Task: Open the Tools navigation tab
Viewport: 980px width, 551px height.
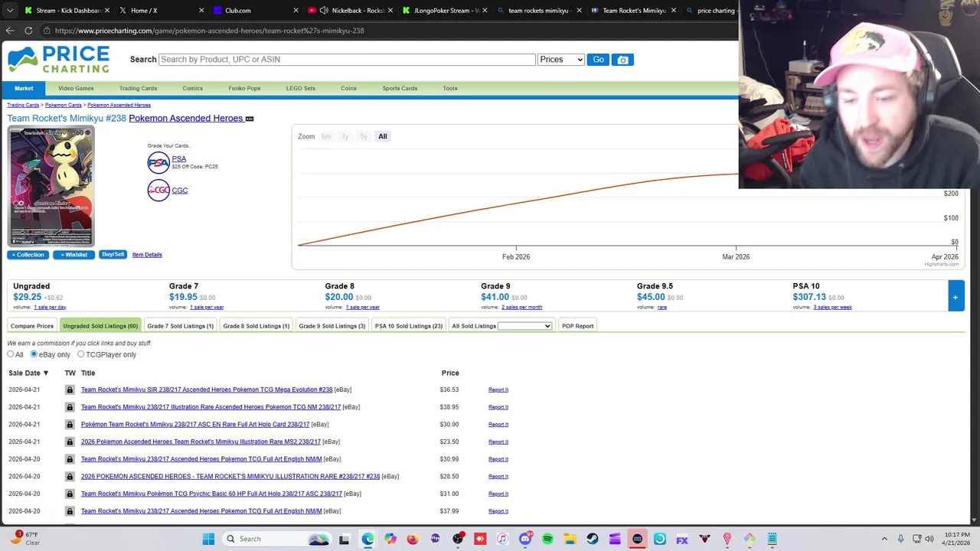Action: 450,88
